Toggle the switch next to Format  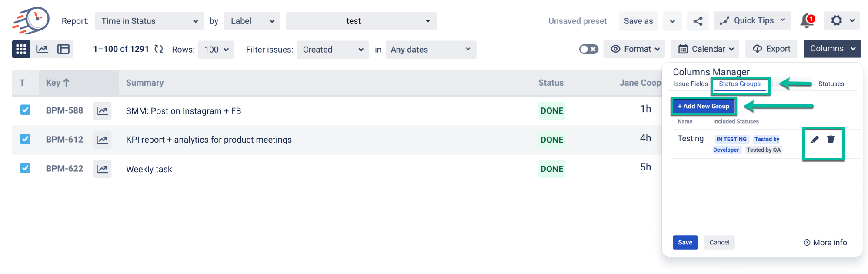click(589, 49)
